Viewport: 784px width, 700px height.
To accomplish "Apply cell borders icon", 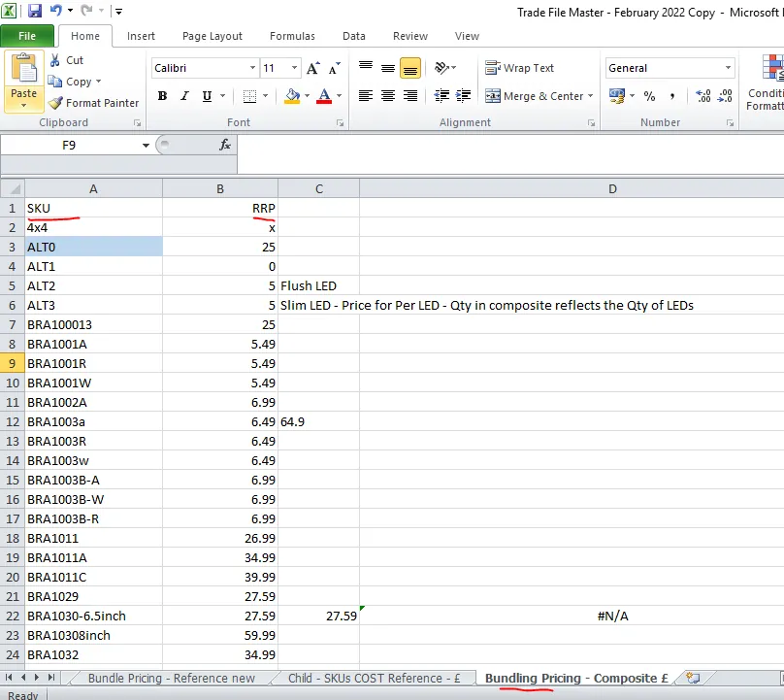I will coord(249,95).
